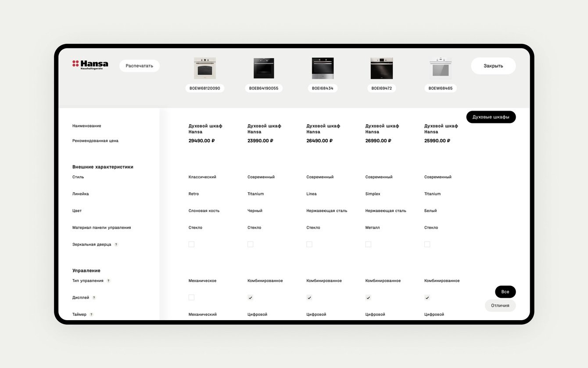This screenshot has height=368, width=588.
Task: Open the Духовые шкафы category button
Action: click(x=491, y=117)
